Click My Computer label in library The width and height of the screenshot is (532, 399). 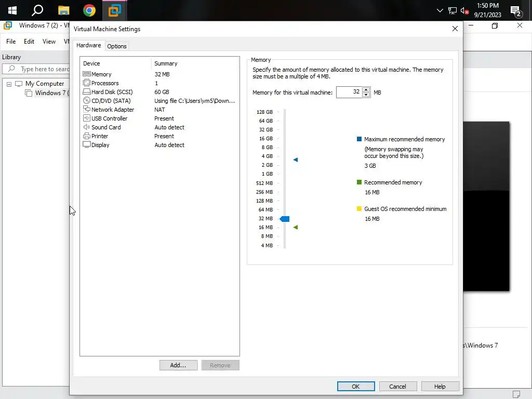(45, 84)
